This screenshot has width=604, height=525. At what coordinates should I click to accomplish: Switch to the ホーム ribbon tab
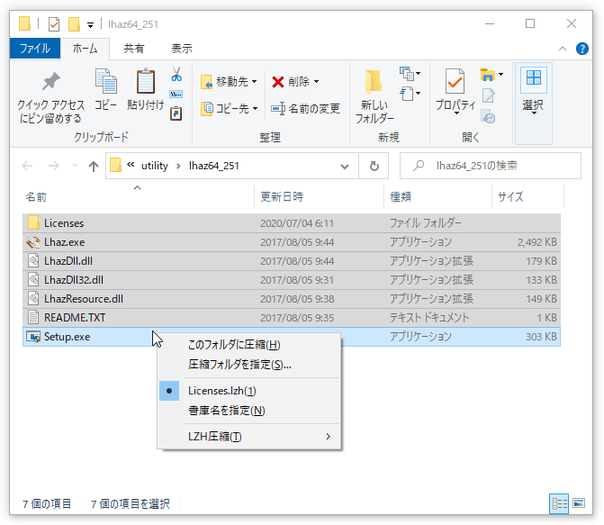[85, 49]
